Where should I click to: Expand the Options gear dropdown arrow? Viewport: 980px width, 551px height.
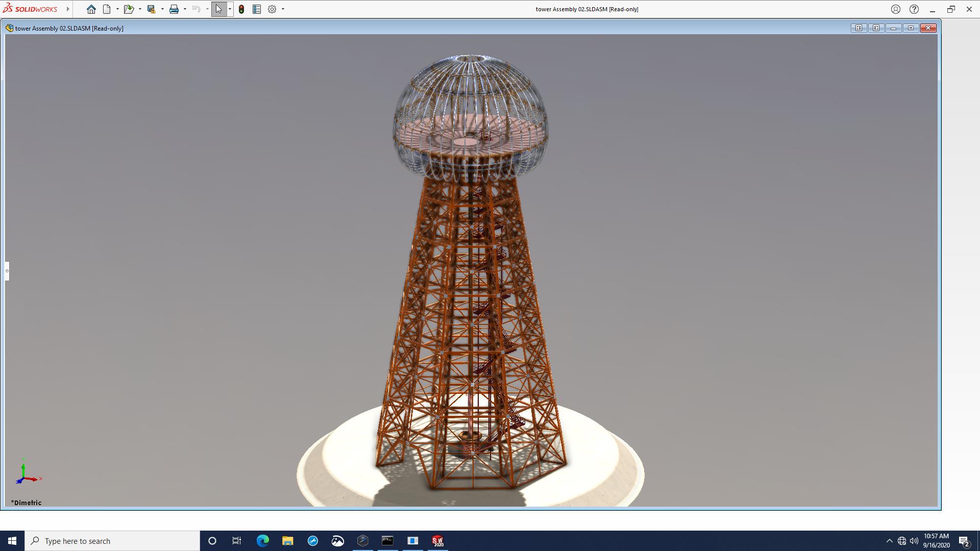[283, 9]
